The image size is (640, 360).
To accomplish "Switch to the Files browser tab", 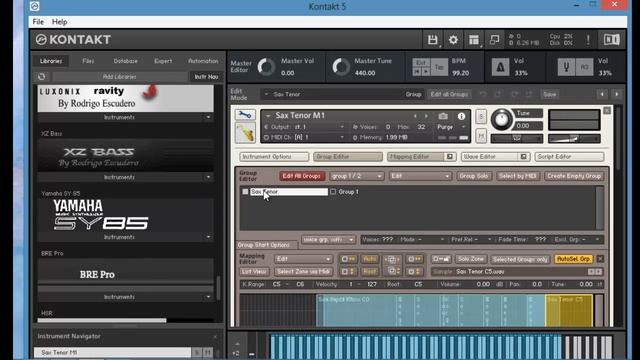I will [x=88, y=61].
